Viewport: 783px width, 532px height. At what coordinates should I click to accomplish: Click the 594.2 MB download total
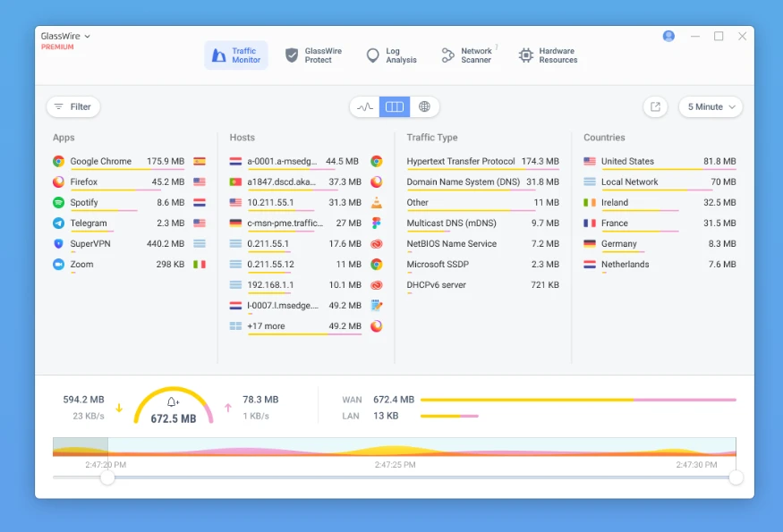[83, 400]
